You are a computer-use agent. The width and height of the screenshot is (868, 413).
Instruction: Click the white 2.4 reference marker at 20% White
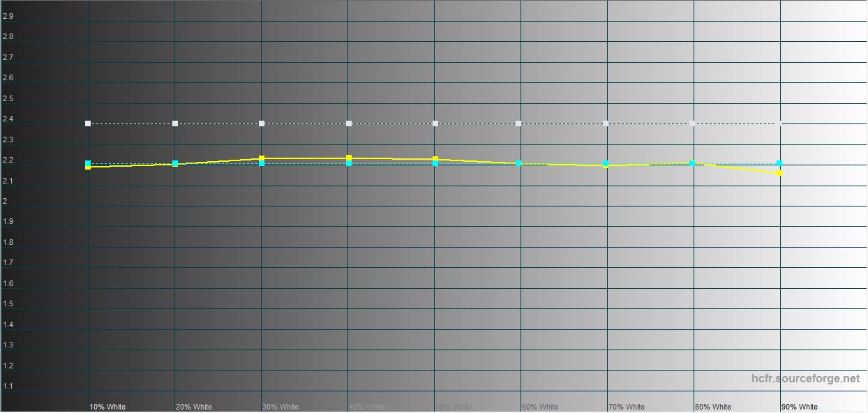click(x=175, y=123)
